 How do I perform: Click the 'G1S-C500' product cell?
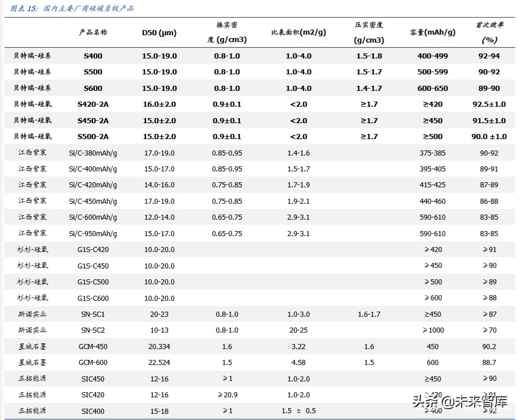coord(93,282)
